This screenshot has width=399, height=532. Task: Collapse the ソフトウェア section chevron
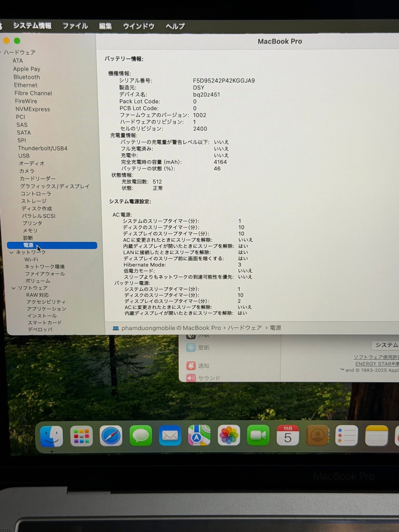(14, 288)
